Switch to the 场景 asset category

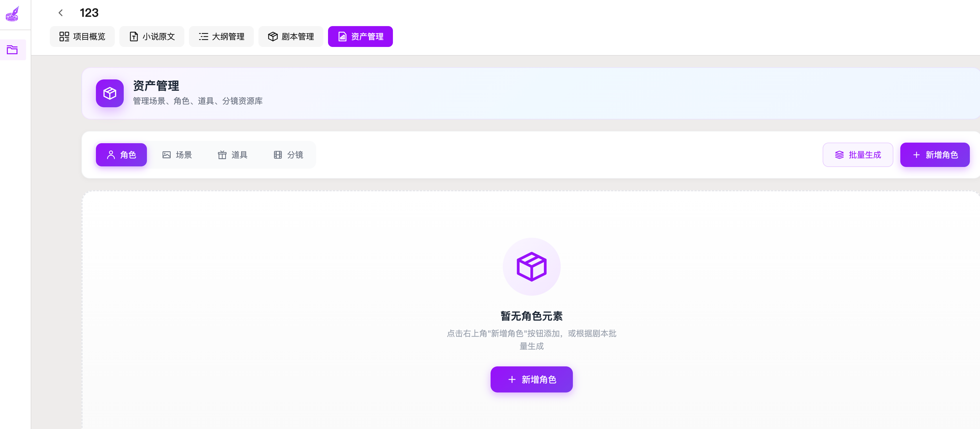coord(177,155)
